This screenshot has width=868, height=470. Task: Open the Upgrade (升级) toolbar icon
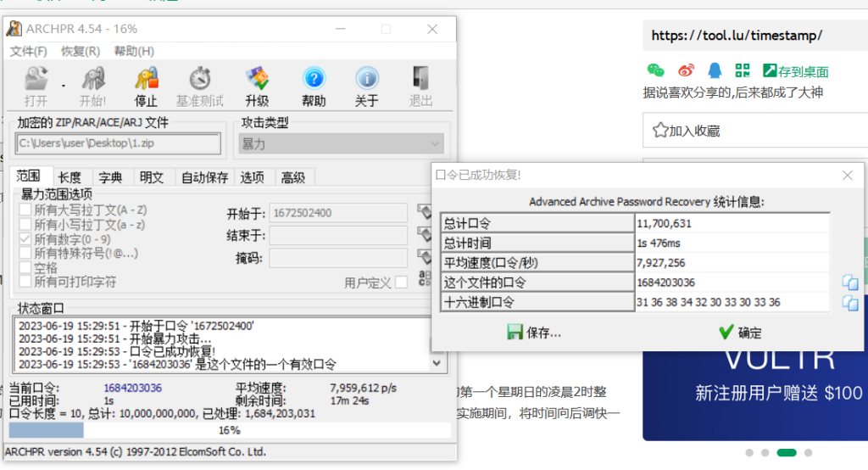tap(257, 81)
